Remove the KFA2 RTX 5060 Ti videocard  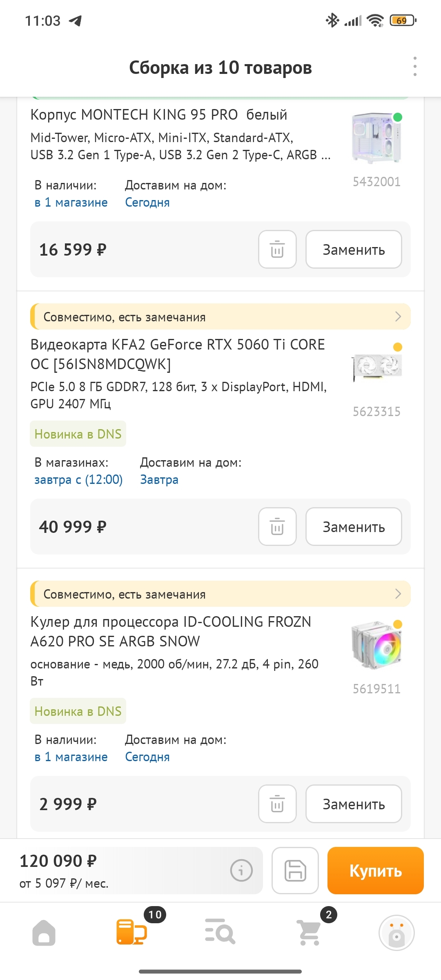[277, 527]
